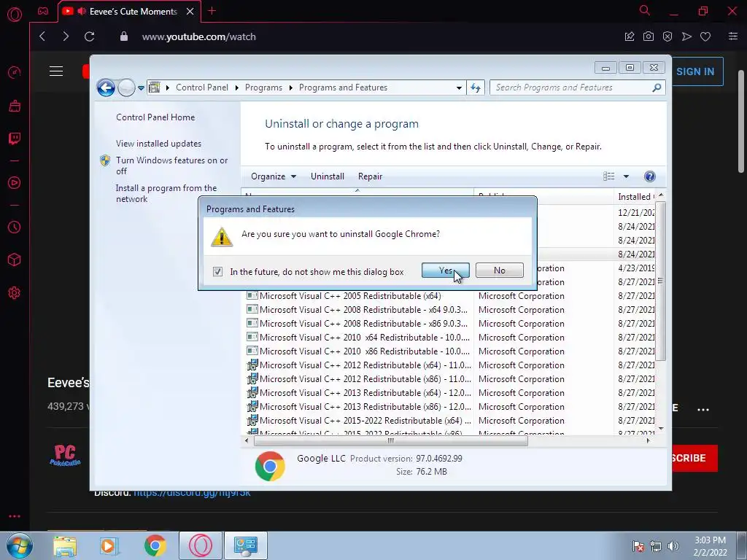This screenshot has width=747, height=560.
Task: Expand the More options view dropdown arrow
Action: (x=626, y=176)
